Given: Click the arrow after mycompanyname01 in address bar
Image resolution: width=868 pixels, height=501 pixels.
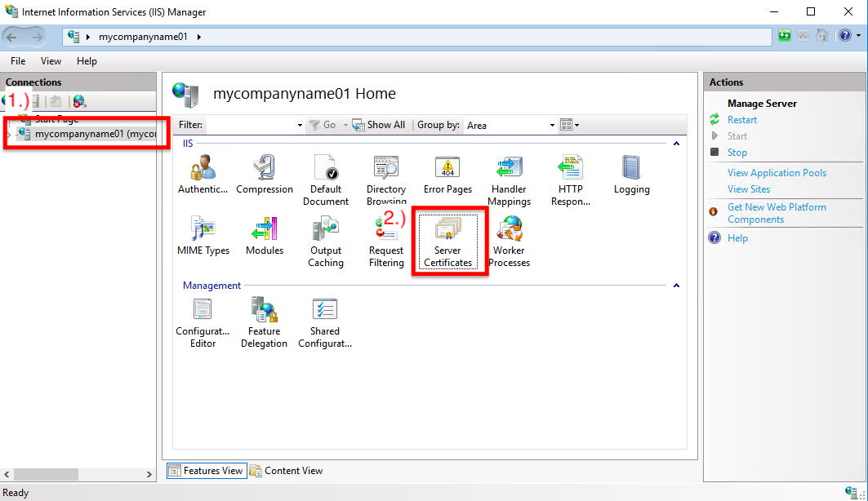Looking at the screenshot, I should [198, 37].
